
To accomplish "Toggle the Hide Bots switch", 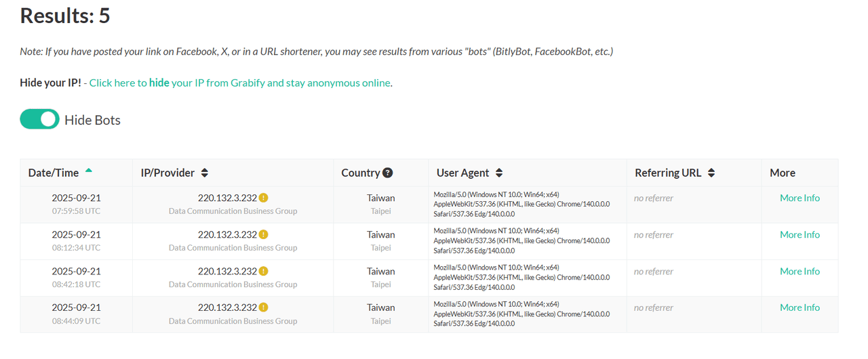I will 39,119.
